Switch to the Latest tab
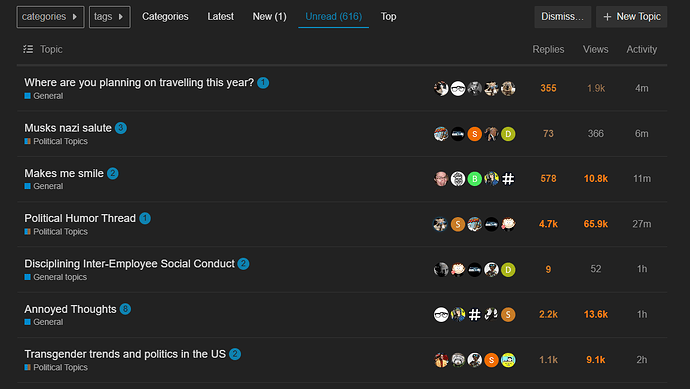Image resolution: width=690 pixels, height=389 pixels. (x=220, y=17)
